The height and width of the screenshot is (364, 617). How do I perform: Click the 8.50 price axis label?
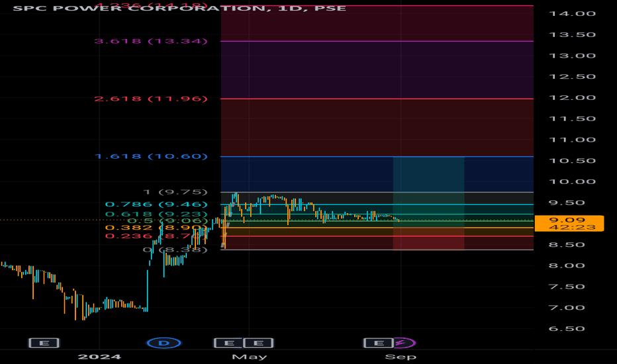click(x=567, y=244)
